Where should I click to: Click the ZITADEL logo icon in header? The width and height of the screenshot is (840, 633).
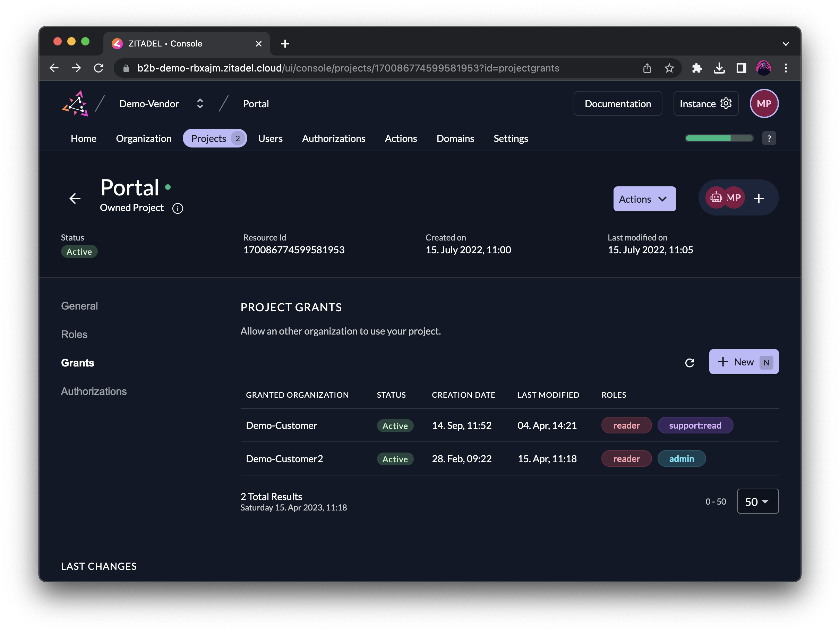coord(76,104)
